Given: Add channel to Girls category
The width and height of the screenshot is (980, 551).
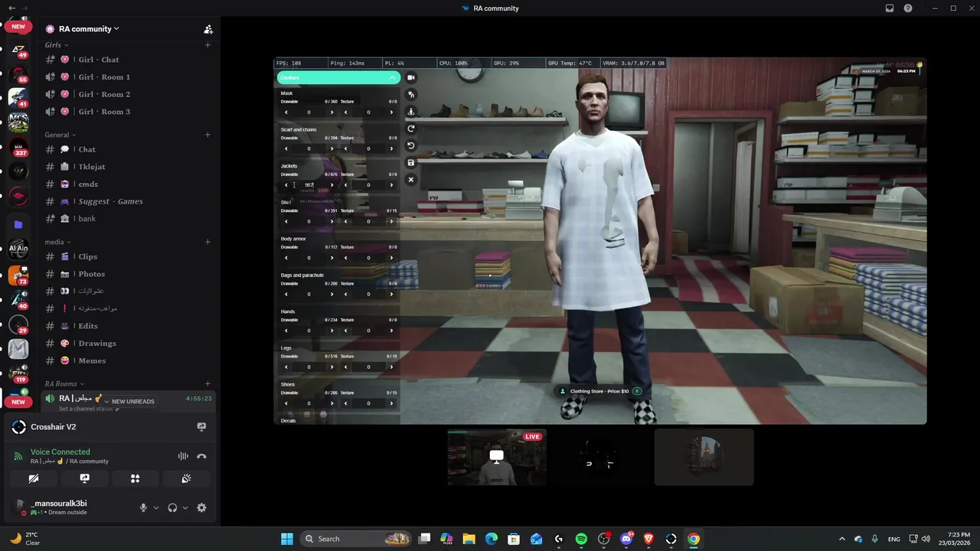Looking at the screenshot, I should click(x=207, y=45).
